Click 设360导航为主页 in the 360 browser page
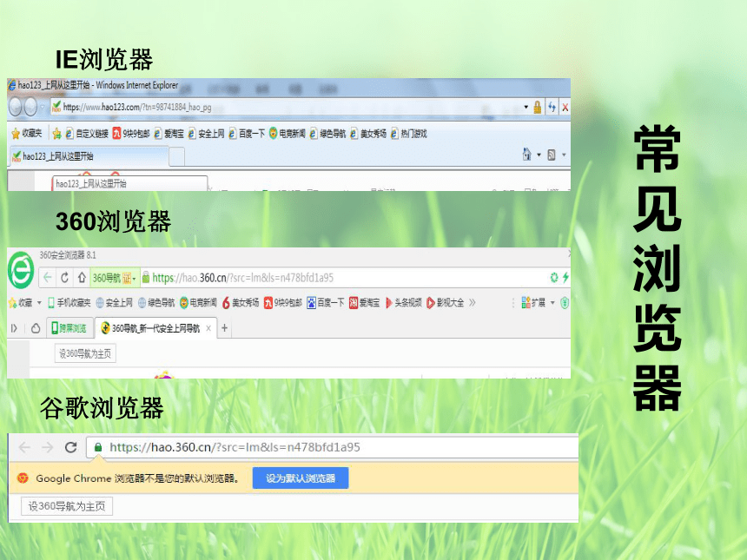Image resolution: width=747 pixels, height=560 pixels. tap(85, 354)
